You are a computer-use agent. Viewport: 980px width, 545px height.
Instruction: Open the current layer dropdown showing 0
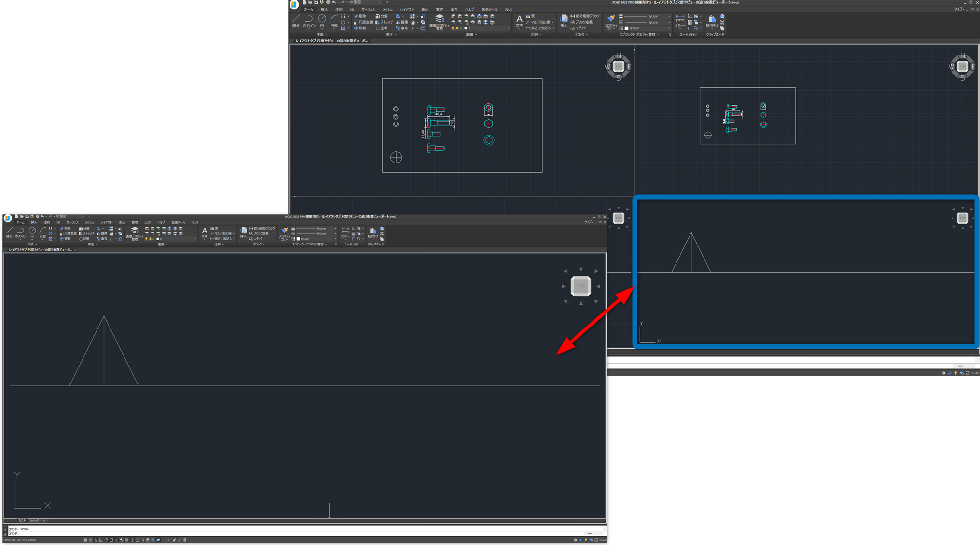click(508, 28)
